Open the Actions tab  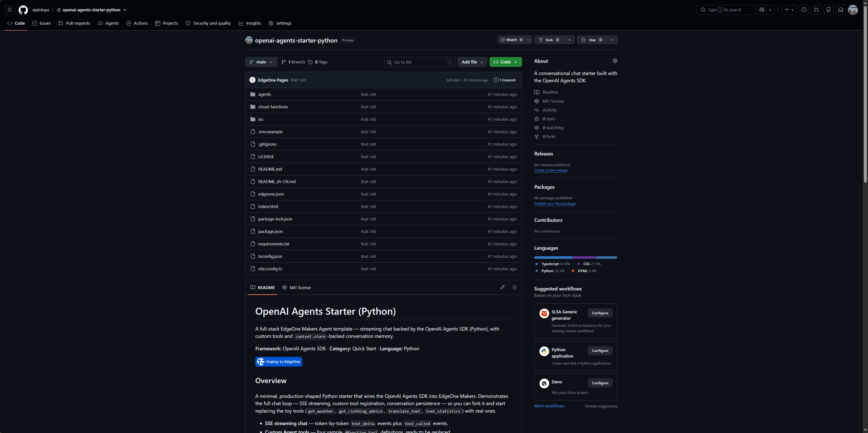(x=137, y=23)
